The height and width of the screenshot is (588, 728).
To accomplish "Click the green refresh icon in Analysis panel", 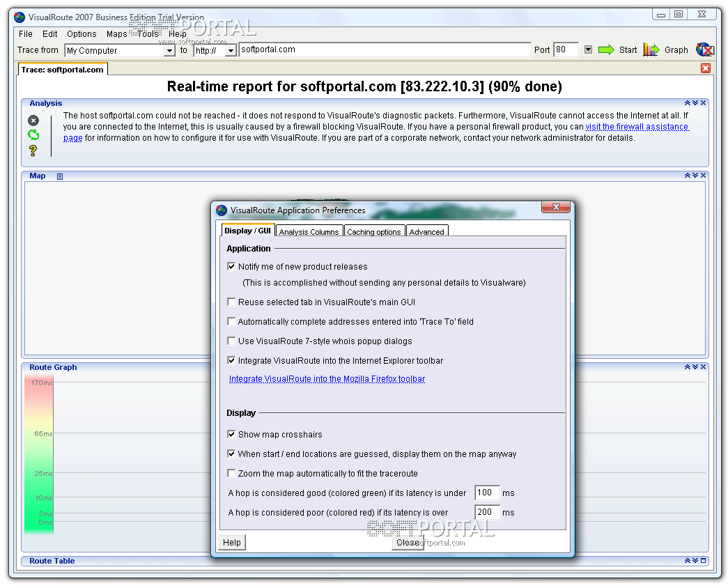I will 33,135.
